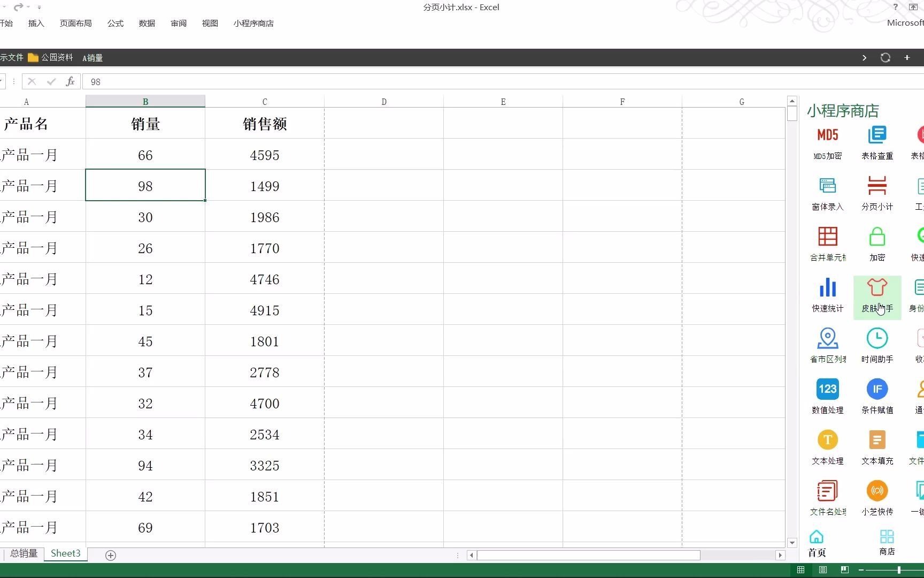Viewport: 924px width, 578px height.
Task: Open the 快速统计 chart tool
Action: 827,295
